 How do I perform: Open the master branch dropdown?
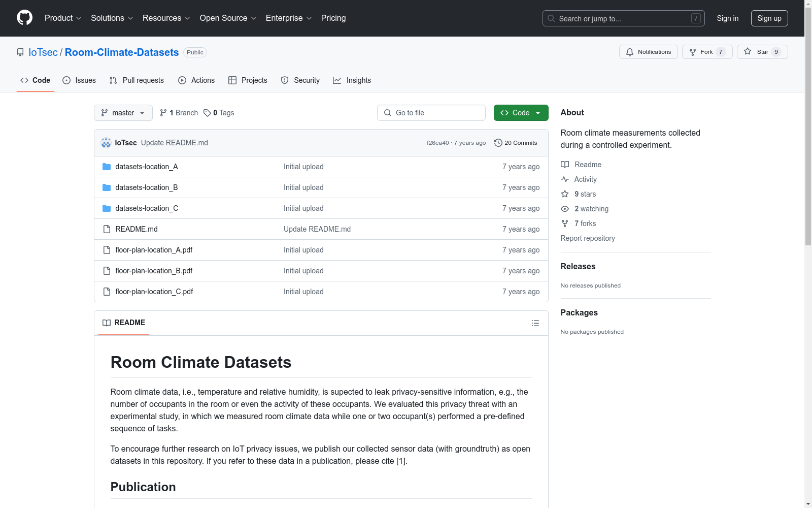(x=123, y=113)
